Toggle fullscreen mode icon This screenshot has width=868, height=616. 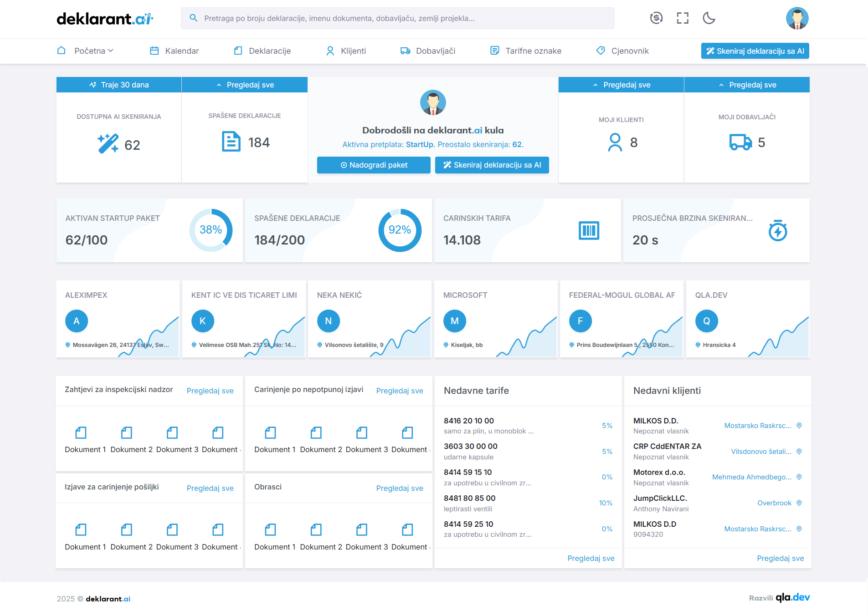pyautogui.click(x=682, y=18)
